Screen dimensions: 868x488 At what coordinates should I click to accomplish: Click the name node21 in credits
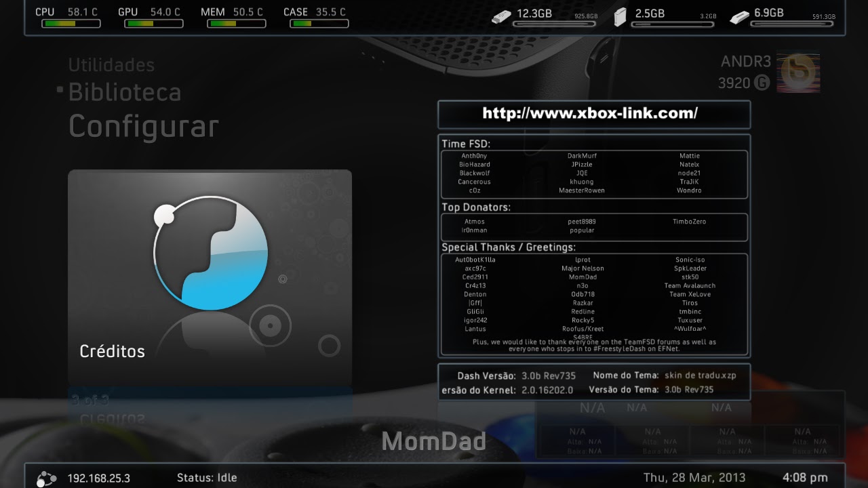pyautogui.click(x=690, y=174)
